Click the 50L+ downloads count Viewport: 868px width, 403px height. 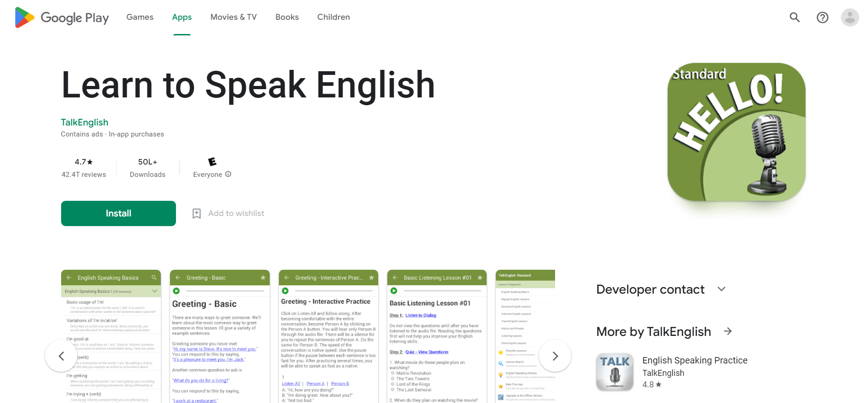click(148, 162)
